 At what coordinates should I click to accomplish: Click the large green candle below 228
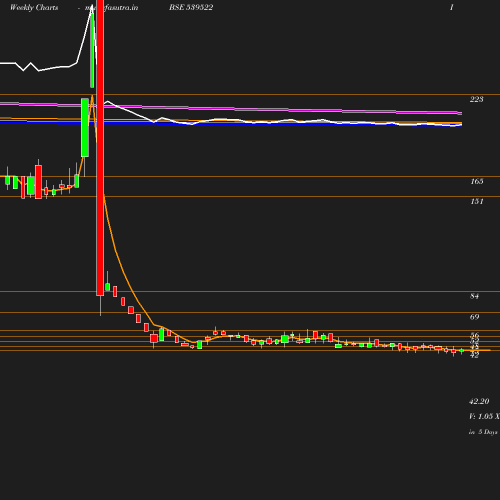tap(85, 127)
